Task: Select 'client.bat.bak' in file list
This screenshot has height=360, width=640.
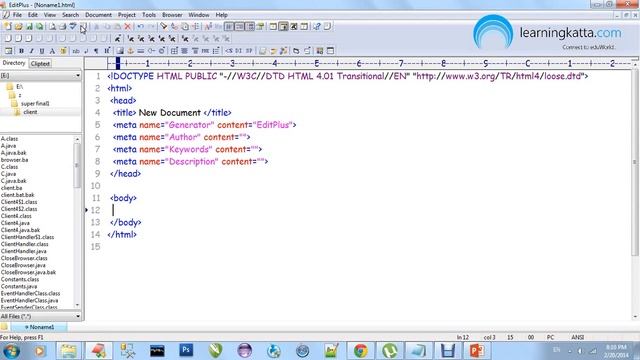Action: point(18,195)
